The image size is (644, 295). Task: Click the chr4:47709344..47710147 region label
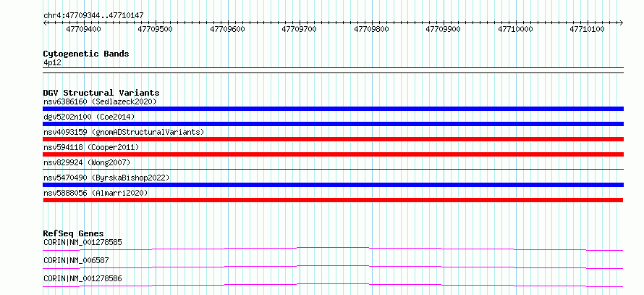[93, 16]
